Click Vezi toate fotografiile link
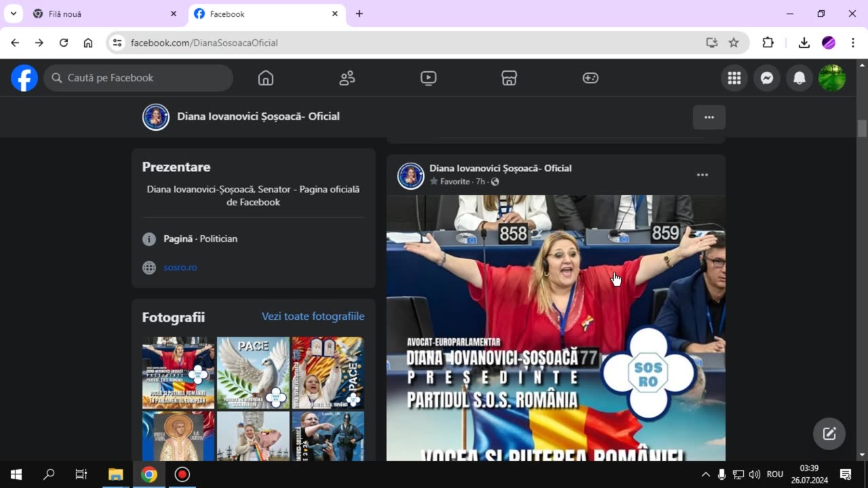 tap(313, 317)
